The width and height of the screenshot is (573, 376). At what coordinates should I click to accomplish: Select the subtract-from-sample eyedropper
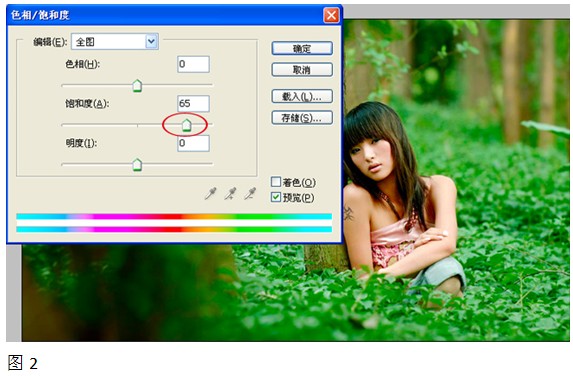tap(250, 194)
